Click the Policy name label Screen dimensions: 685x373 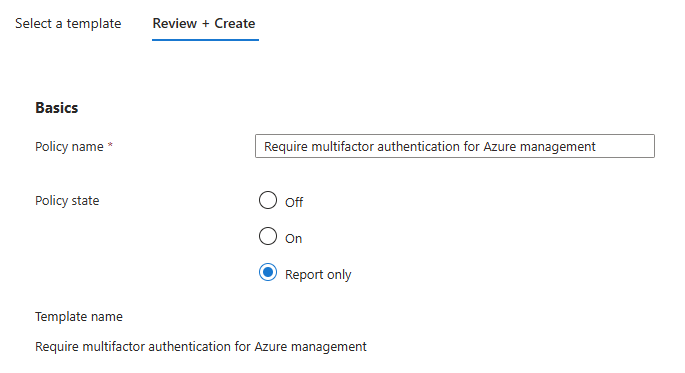tap(69, 146)
